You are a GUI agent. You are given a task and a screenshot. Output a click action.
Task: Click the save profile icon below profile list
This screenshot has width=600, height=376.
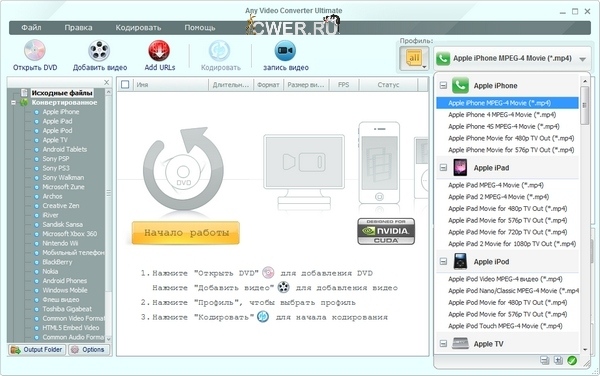(545, 360)
